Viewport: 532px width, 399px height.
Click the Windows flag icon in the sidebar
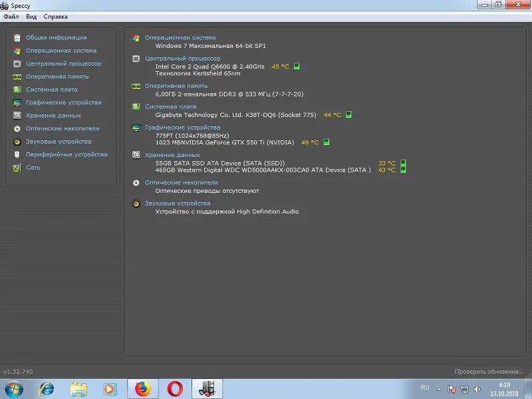click(x=17, y=51)
